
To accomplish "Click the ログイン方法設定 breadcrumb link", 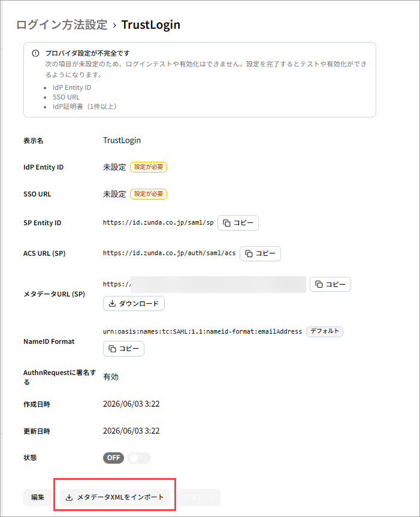I will point(62,25).
